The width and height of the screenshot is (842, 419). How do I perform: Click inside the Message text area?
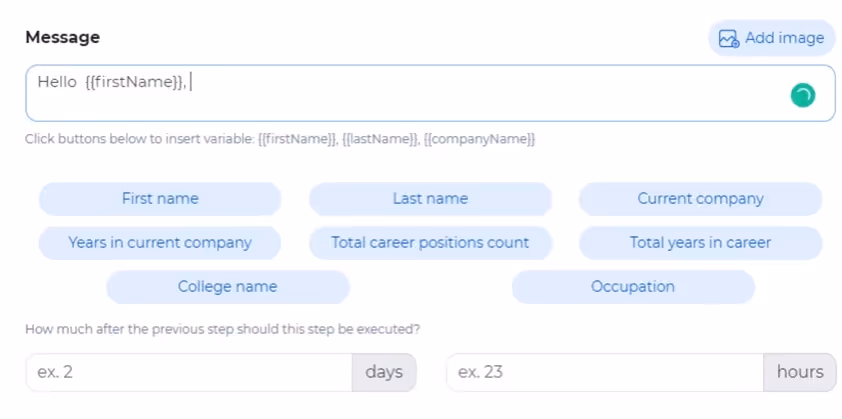tap(430, 93)
